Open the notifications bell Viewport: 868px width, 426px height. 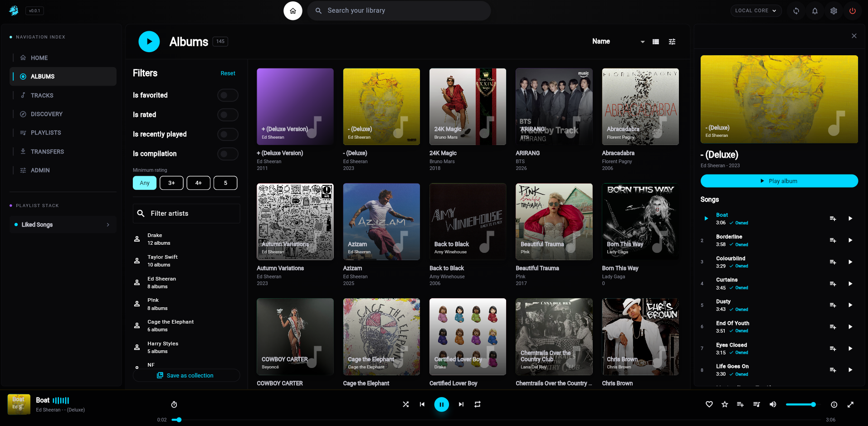coord(815,11)
